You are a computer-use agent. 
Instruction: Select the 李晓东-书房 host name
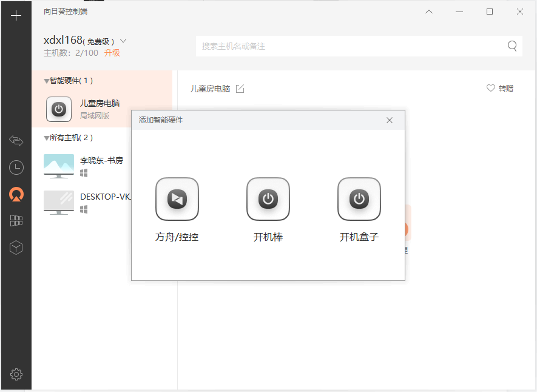101,160
